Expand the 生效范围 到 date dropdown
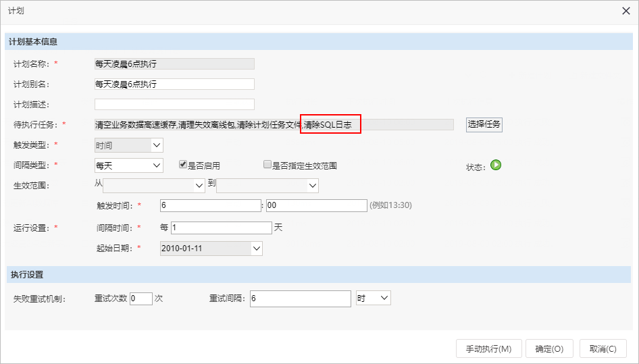Screen dimensions: 639x364 click(x=267, y=186)
